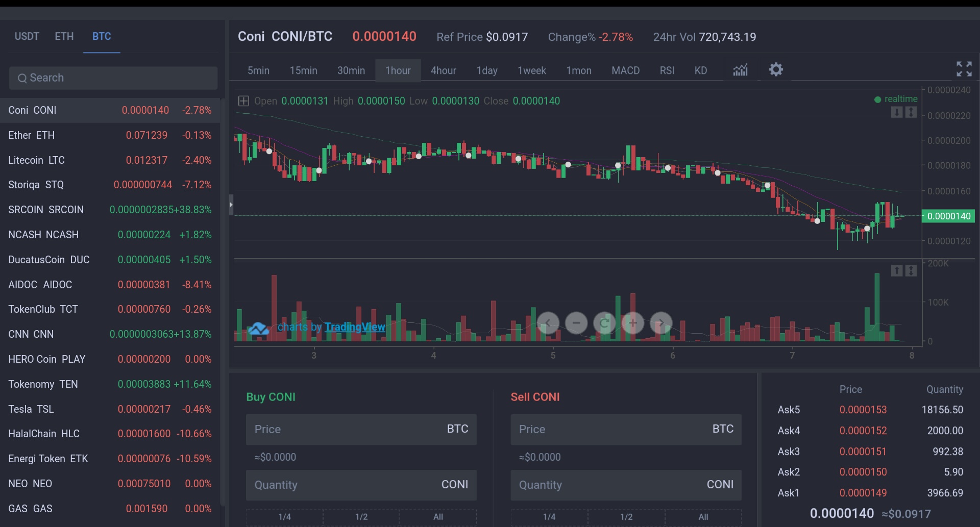Screen dimensions: 980x527
Task: Reset the chart view with circular arrow
Action: 604,323
